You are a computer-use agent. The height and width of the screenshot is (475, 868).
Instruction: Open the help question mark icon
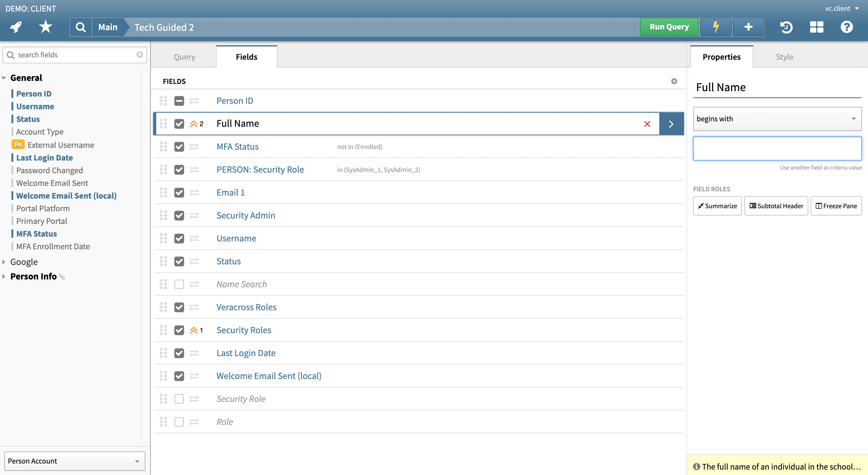tap(846, 27)
